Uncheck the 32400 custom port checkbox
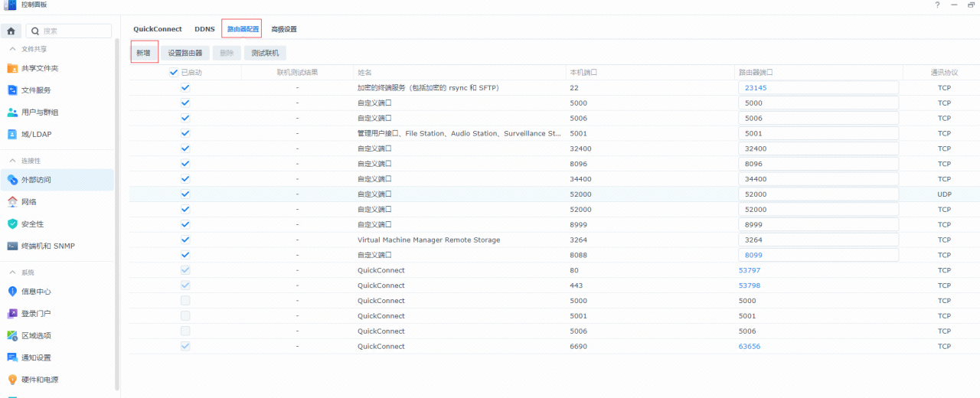This screenshot has width=980, height=398. tap(185, 148)
